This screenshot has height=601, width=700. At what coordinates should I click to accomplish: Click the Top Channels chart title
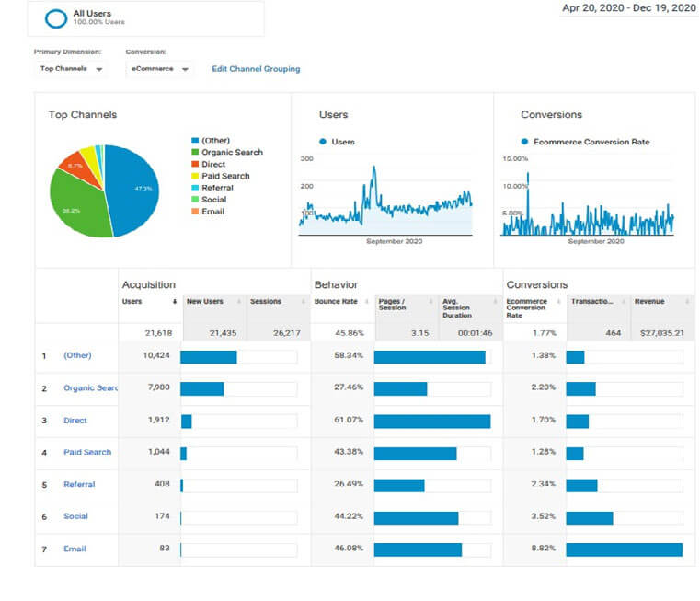83,115
